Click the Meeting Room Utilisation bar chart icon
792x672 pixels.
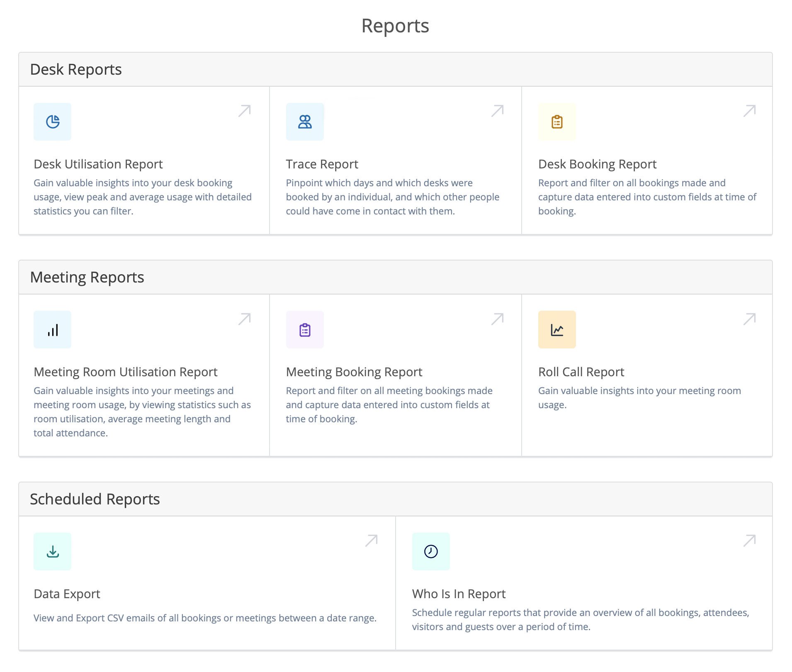(52, 329)
